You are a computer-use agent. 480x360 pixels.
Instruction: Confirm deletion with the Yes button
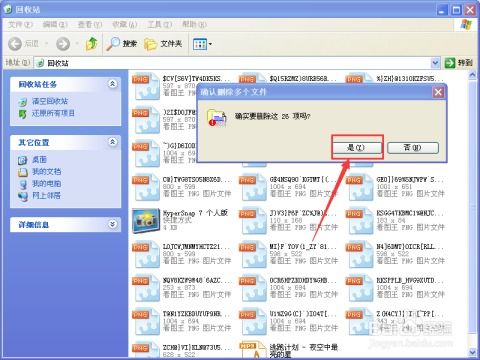coord(357,148)
